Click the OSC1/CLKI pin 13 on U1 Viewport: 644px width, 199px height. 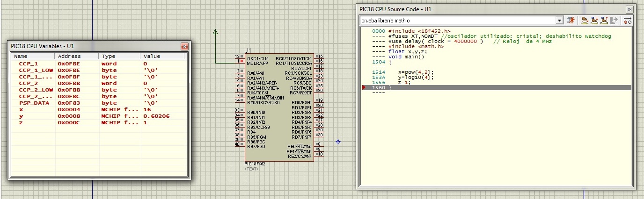coord(240,57)
